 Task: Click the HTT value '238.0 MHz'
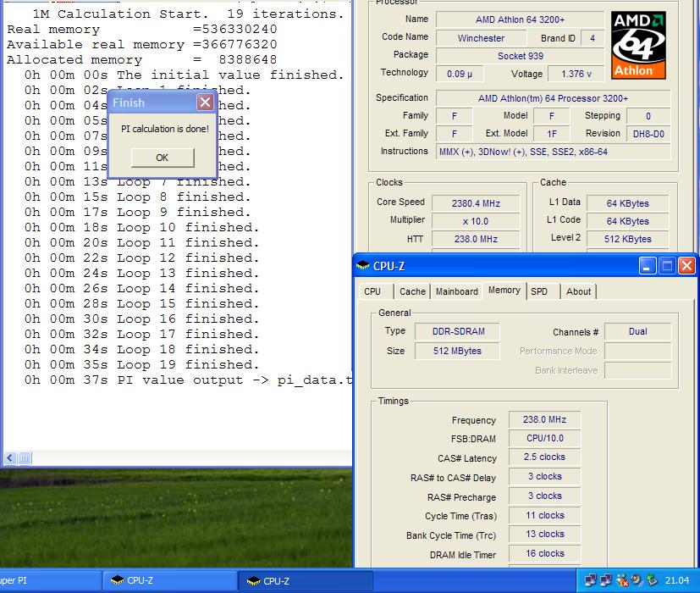(476, 239)
